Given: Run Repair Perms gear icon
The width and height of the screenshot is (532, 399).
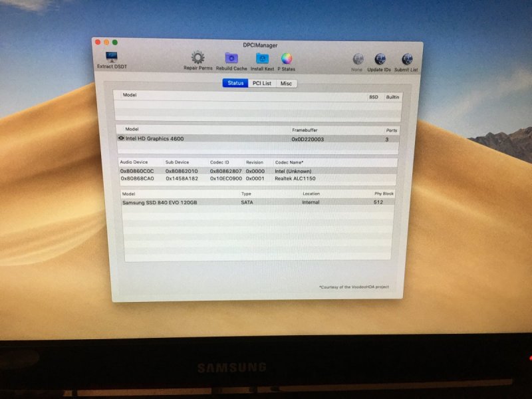Looking at the screenshot, I should (198, 57).
